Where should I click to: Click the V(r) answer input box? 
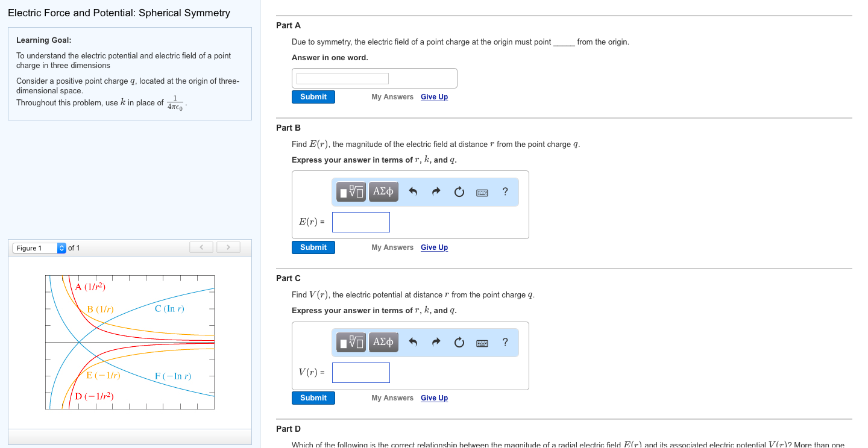(361, 373)
